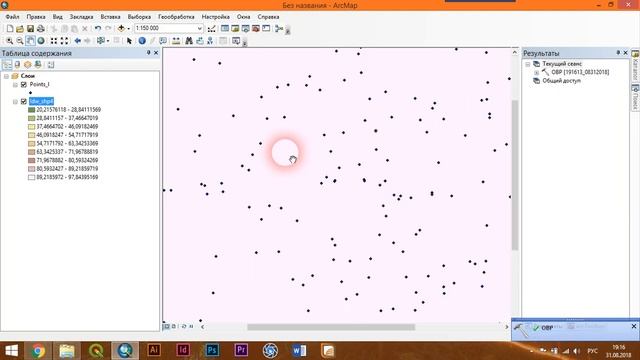Open ModelBuilder window icon
Viewport: 640px width, 360px height.
coord(279,29)
